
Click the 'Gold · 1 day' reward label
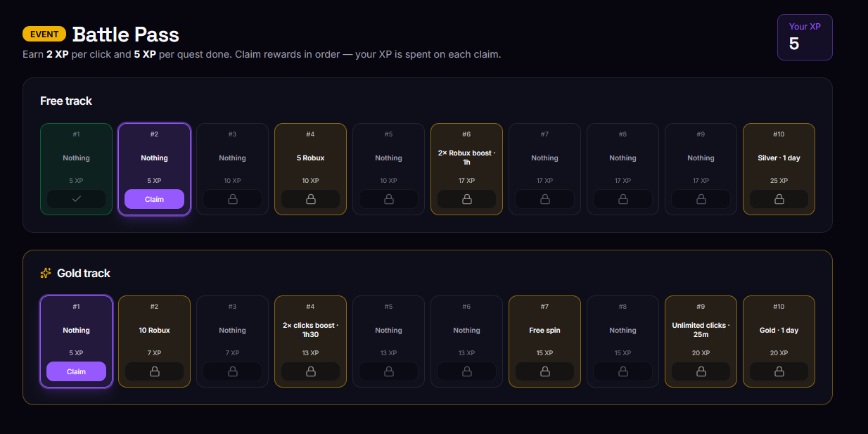[779, 331]
